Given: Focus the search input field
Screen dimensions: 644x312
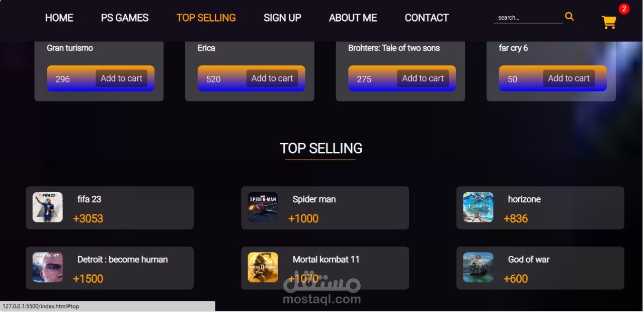Looking at the screenshot, I should coord(528,18).
